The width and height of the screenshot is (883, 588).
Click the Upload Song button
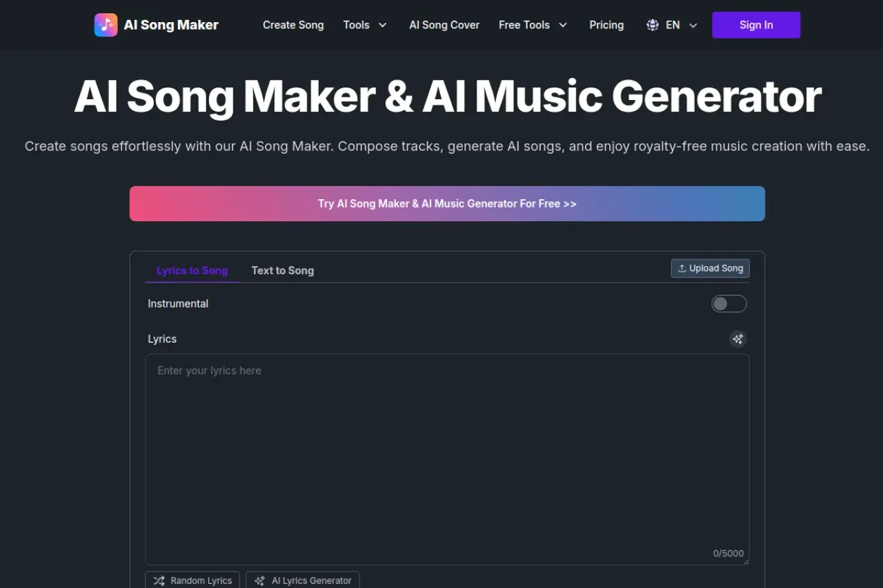click(711, 268)
